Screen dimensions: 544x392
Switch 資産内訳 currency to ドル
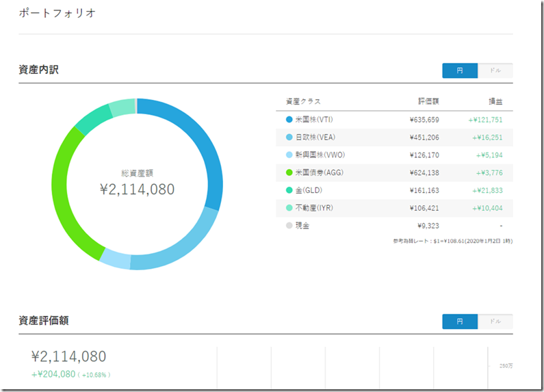coord(495,70)
